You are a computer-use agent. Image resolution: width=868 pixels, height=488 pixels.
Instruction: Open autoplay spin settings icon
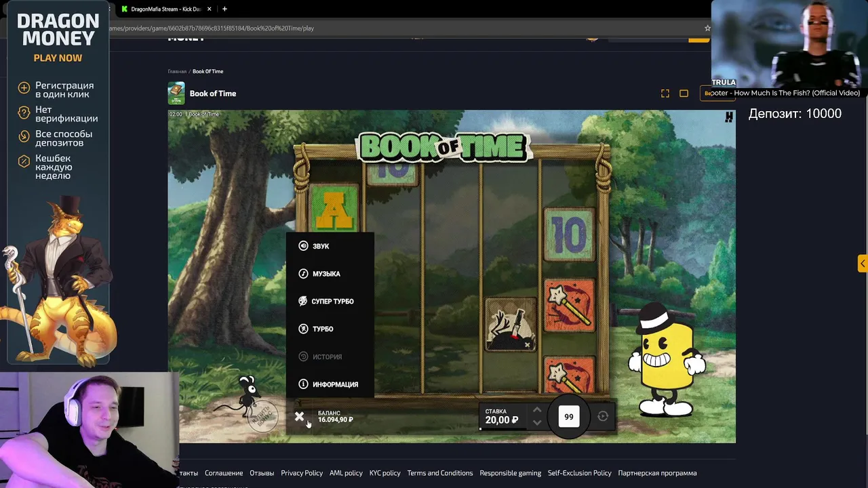[603, 416]
